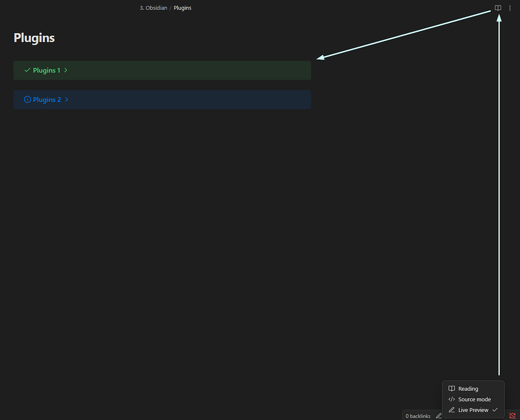Click the reading view book icon
520x420 pixels.
tap(498, 8)
